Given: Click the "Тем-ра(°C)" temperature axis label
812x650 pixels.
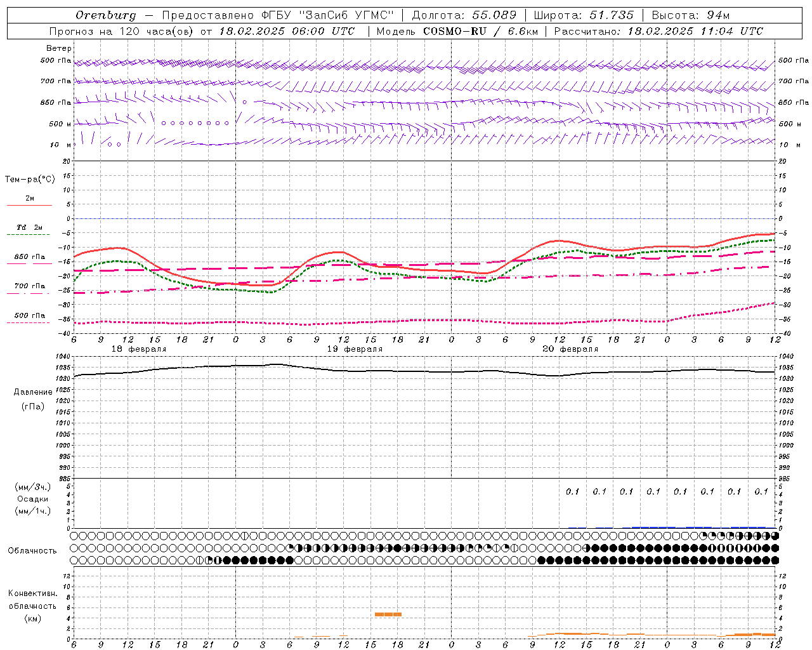Looking at the screenshot, I should [30, 180].
